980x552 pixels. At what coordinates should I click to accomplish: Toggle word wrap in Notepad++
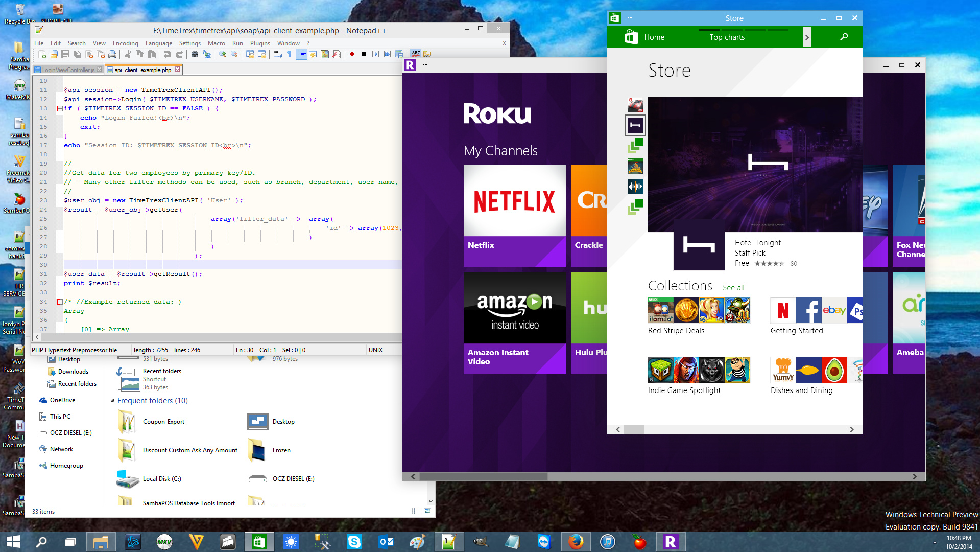[x=277, y=54]
